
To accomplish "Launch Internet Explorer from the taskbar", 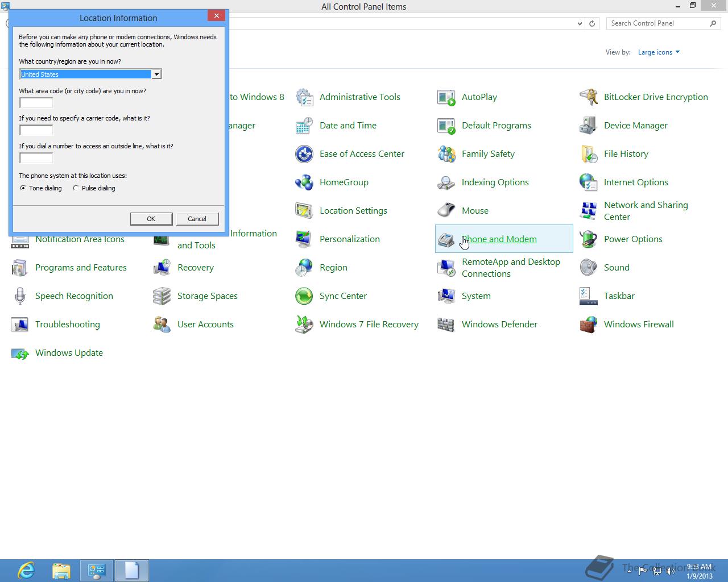I will click(26, 570).
